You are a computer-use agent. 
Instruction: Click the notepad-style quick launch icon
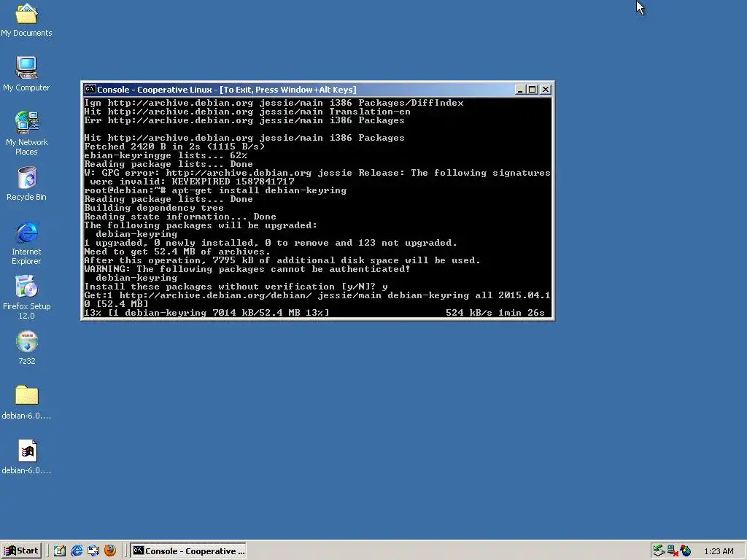tap(60, 551)
